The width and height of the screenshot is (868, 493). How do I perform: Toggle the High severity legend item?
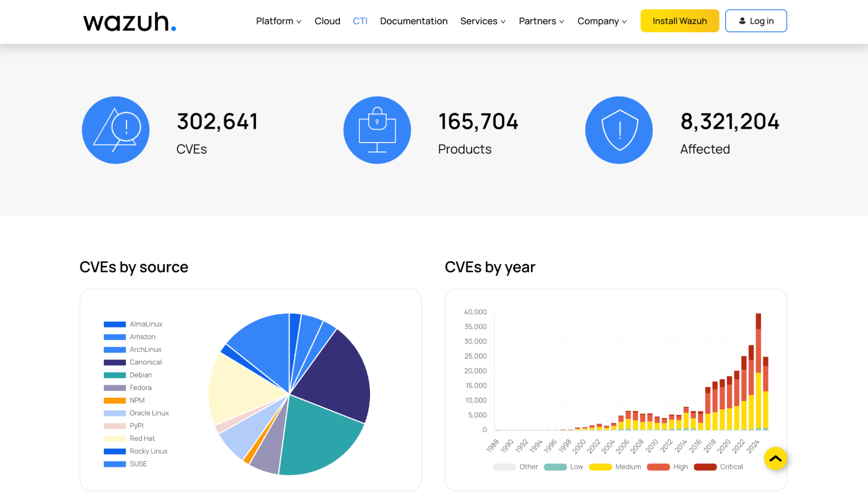[x=667, y=467]
